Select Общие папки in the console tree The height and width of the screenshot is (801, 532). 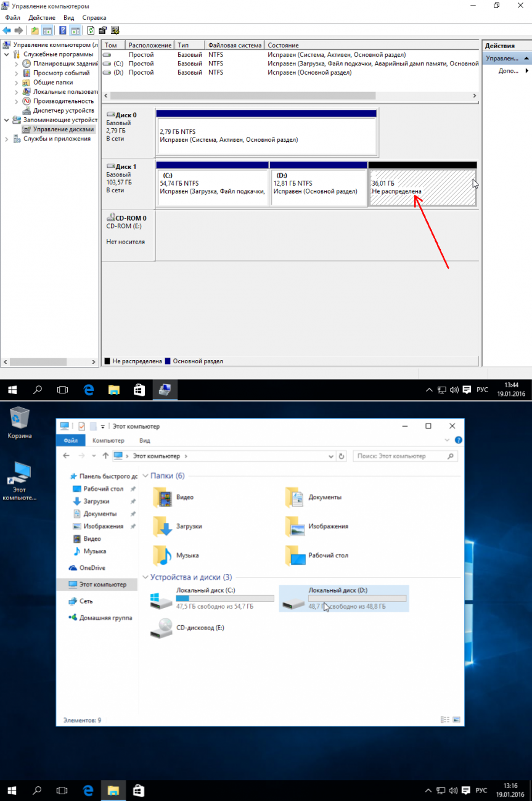click(x=53, y=82)
